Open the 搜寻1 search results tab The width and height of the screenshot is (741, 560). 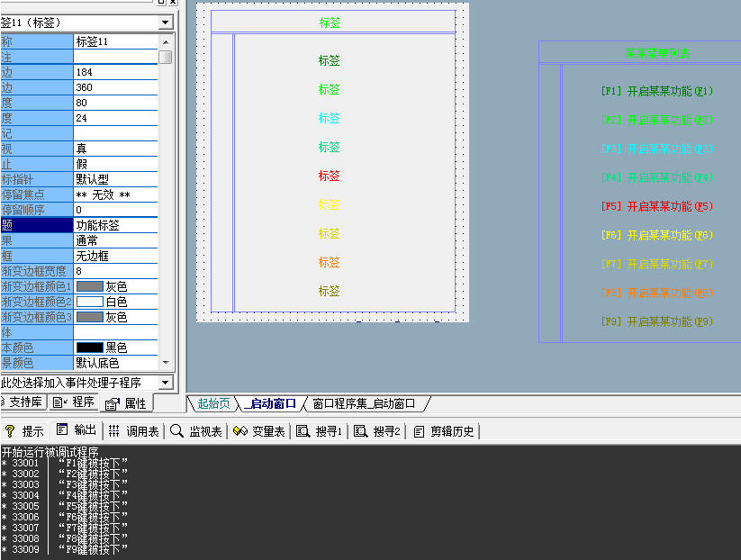pyautogui.click(x=320, y=431)
